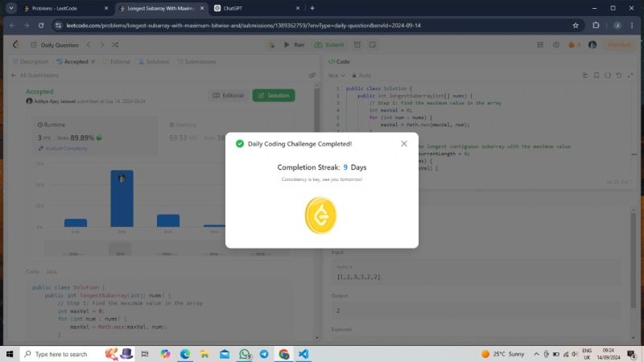Open the profile avatar menu
This screenshot has width=644, height=362.
pos(592,45)
